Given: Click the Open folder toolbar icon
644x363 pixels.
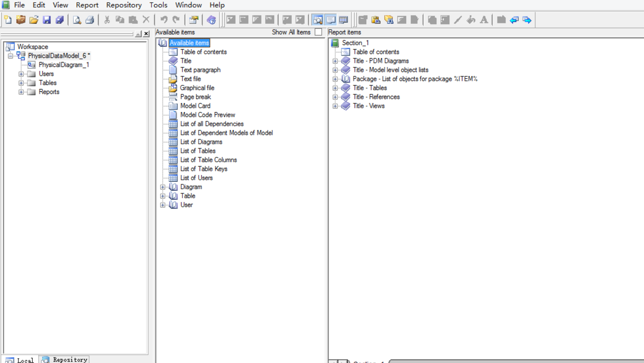Looking at the screenshot, I should pyautogui.click(x=34, y=20).
